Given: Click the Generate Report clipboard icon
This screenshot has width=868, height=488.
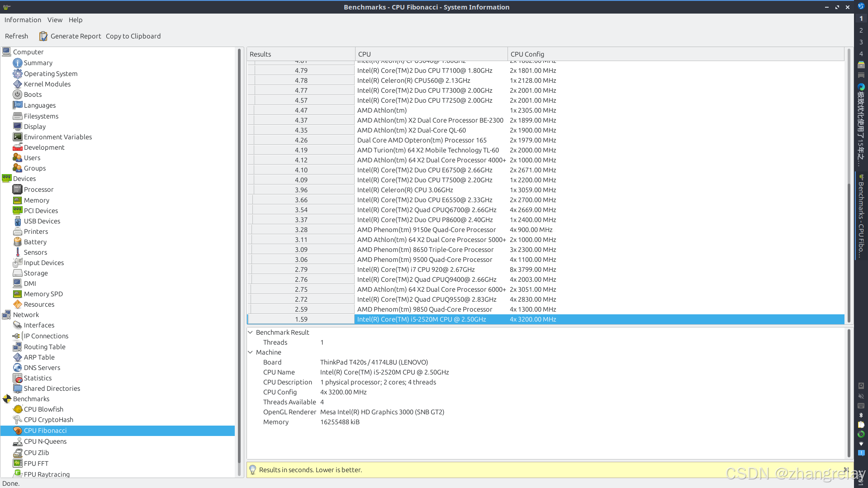Looking at the screenshot, I should point(43,36).
